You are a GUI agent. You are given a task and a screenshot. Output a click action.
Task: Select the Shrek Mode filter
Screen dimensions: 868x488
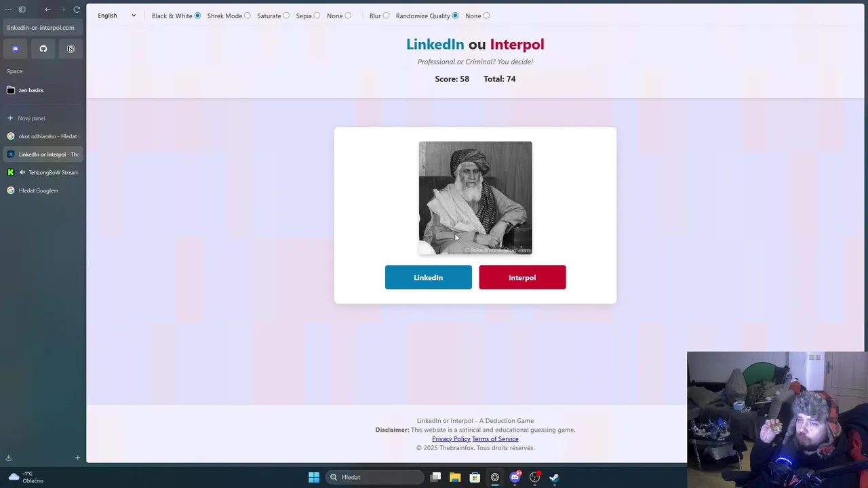pyautogui.click(x=247, y=16)
